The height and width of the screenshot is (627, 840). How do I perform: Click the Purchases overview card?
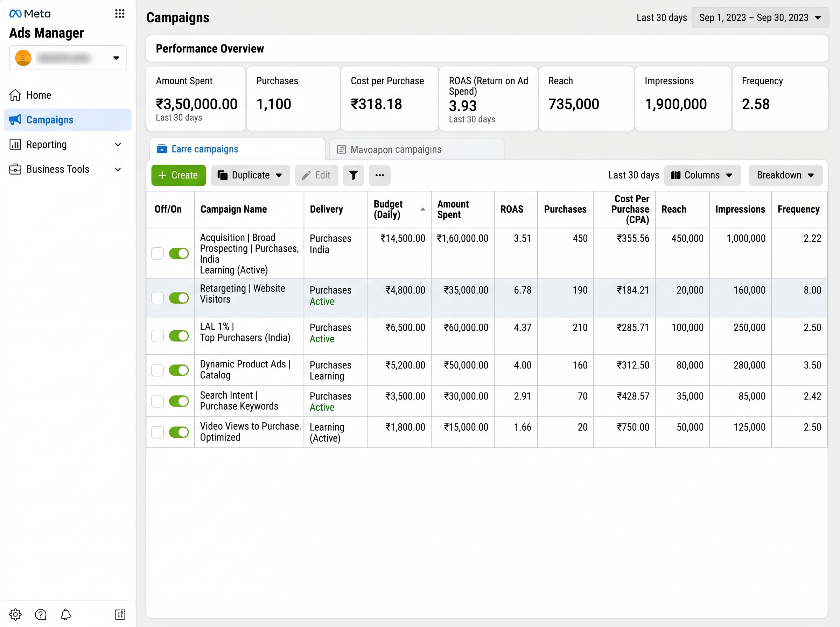[293, 99]
